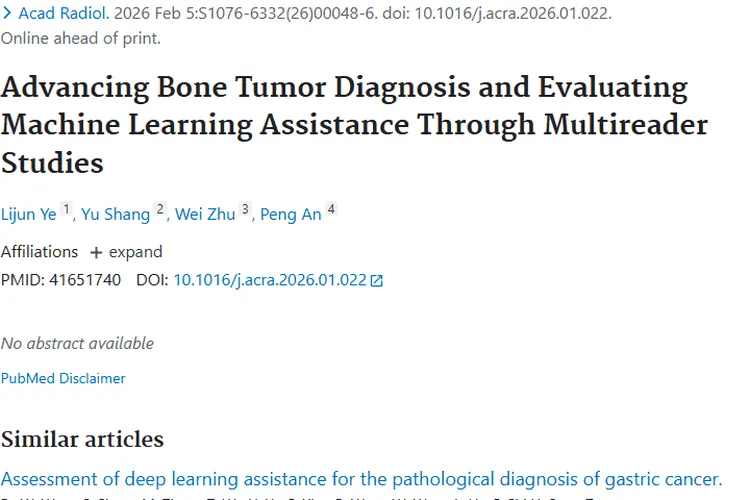
Task: Expand the Affiliations section
Action: pos(126,252)
